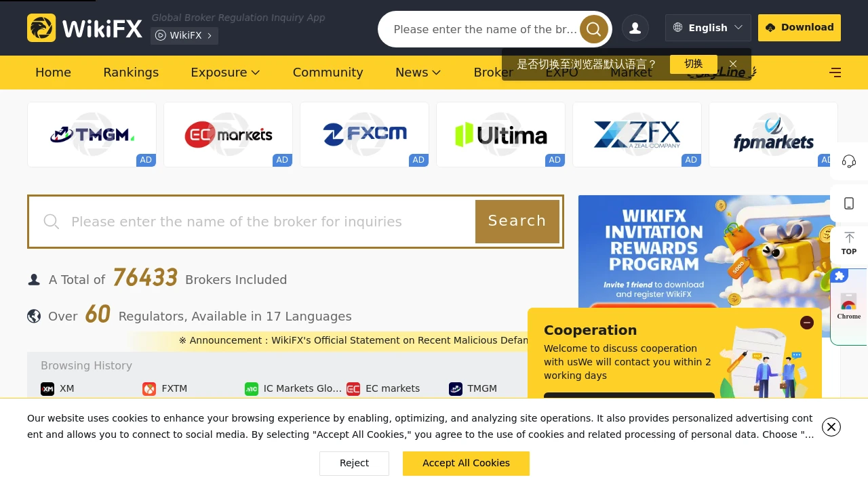Open the FXCM broker ad
Viewport: 868px width, 488px height.
[364, 134]
